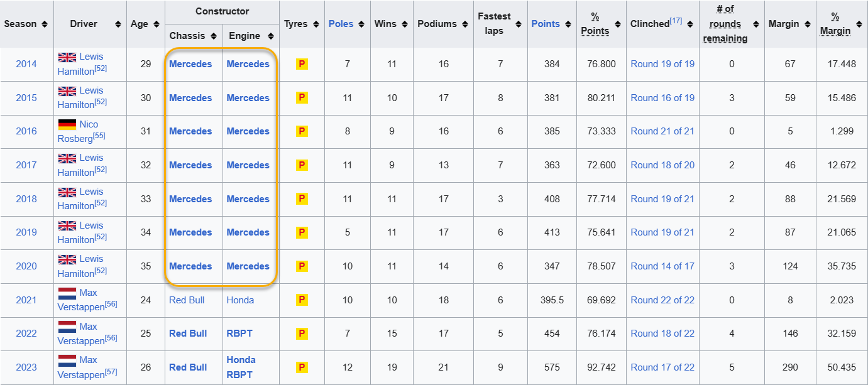
Task: Open Lewis Hamilton link in 2015 row
Action: [80, 98]
